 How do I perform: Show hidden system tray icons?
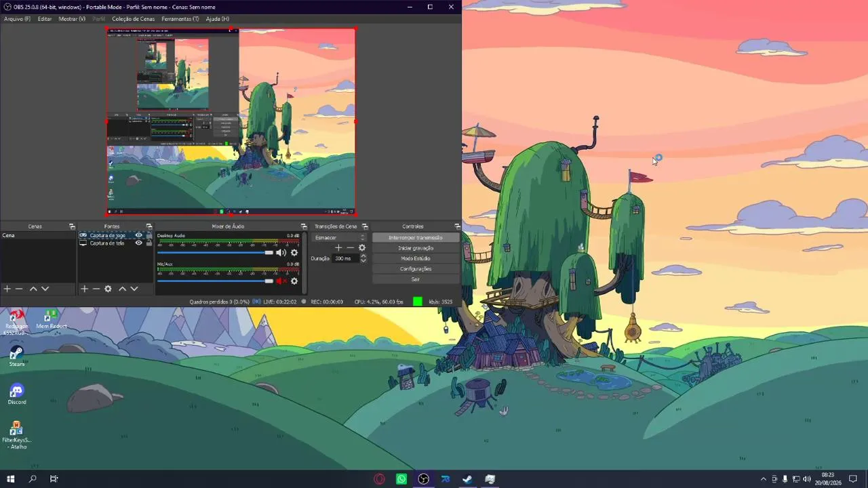pyautogui.click(x=764, y=479)
